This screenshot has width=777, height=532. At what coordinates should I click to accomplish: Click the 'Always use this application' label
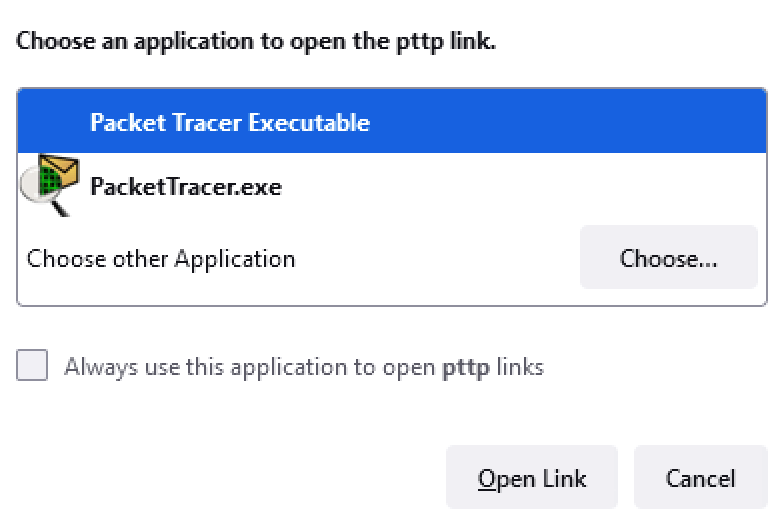(x=304, y=368)
